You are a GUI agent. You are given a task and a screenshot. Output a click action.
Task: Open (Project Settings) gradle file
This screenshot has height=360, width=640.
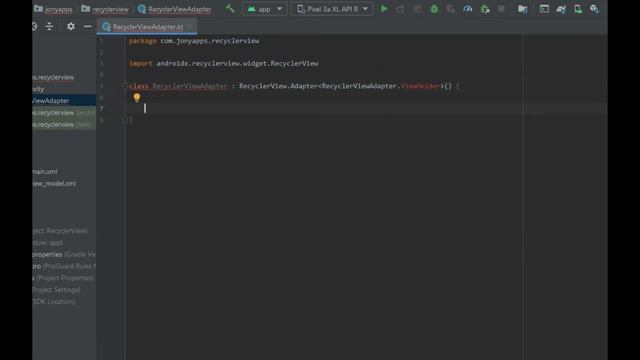[x=56, y=290]
